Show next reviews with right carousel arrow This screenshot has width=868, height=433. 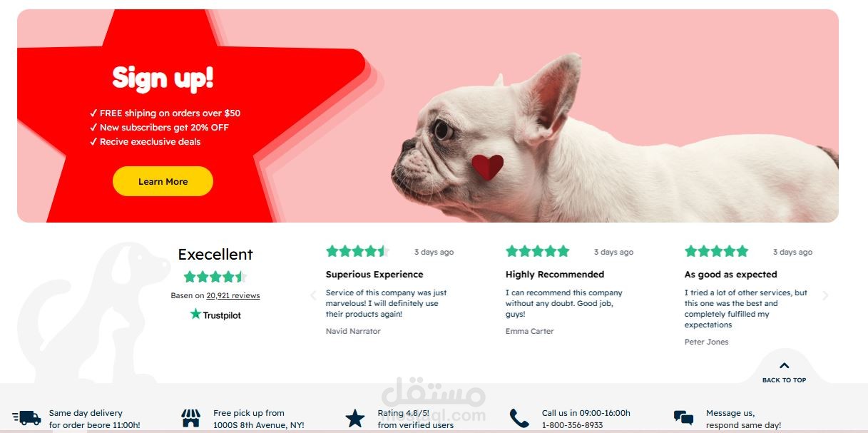pyautogui.click(x=825, y=295)
